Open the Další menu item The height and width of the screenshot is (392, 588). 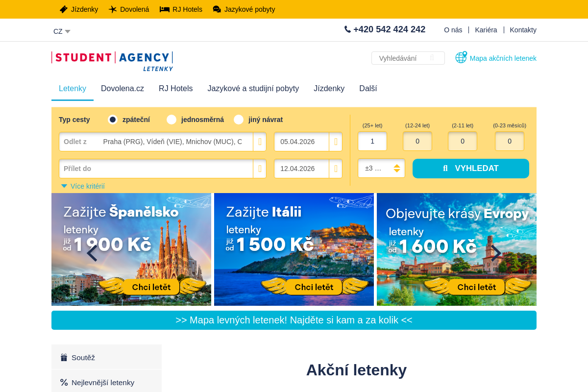[368, 89]
